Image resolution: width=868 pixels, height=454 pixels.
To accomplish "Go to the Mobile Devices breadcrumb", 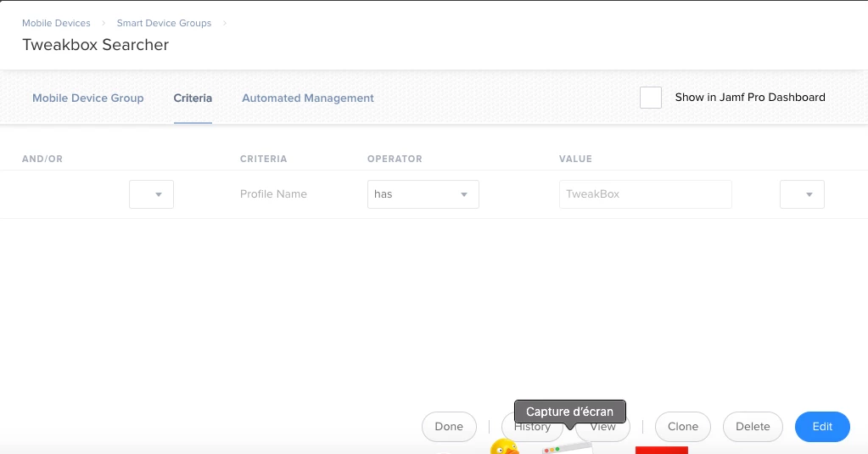I will tap(56, 23).
